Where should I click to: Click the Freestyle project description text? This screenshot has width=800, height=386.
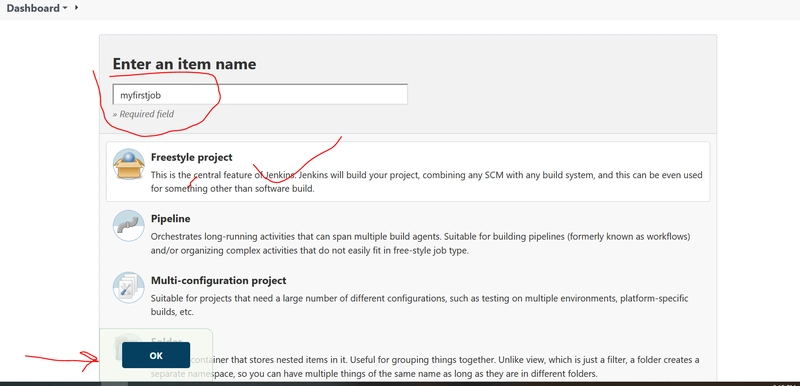pyautogui.click(x=427, y=182)
